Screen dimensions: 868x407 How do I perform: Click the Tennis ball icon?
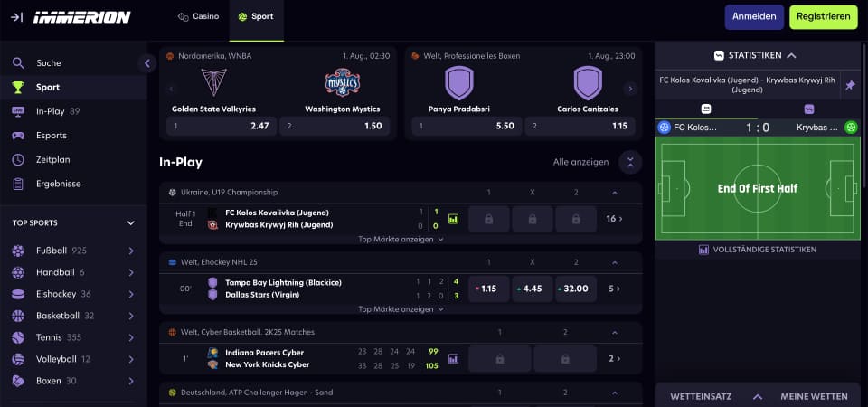[x=18, y=337]
